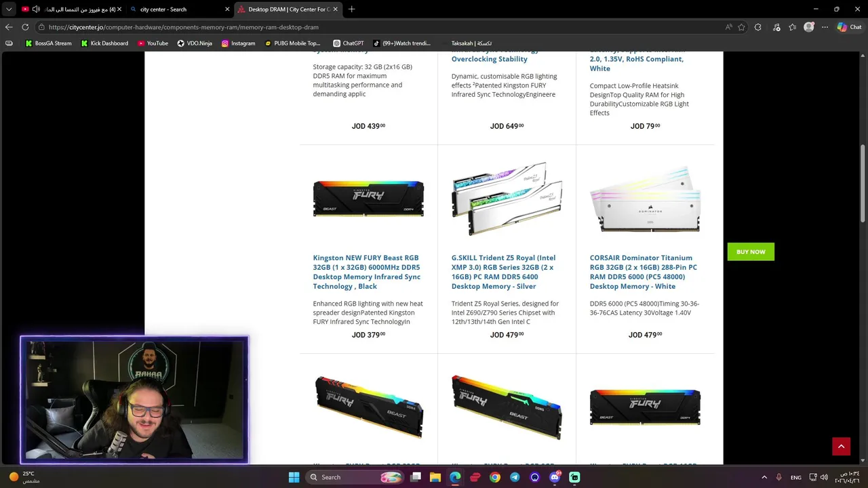Screen dimensions: 868x488
Task: Open the purple circle app taskbar icon
Action: click(x=534, y=477)
